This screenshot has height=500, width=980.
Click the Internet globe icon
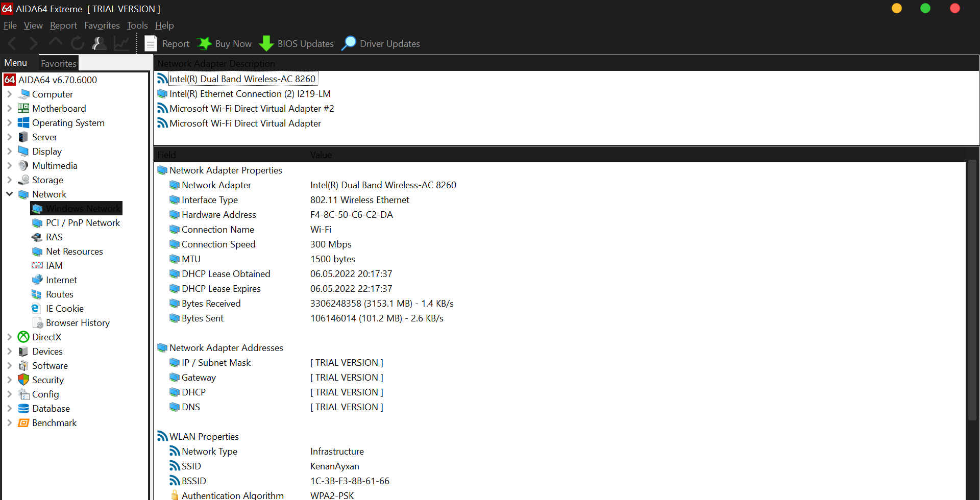[37, 280]
